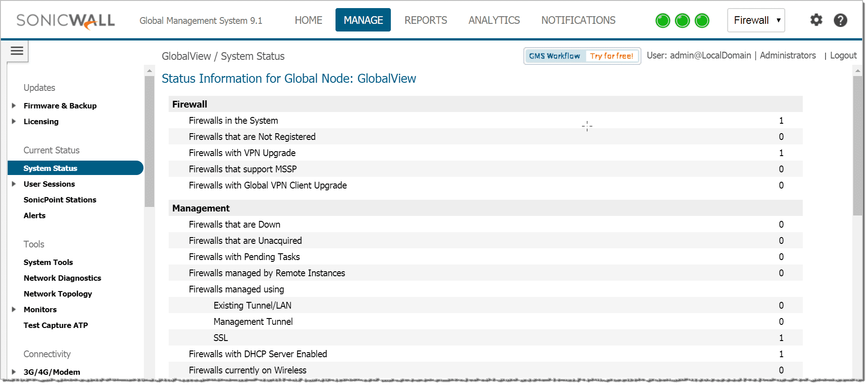Click the middle green status indicator
The width and height of the screenshot is (868, 386).
[683, 21]
